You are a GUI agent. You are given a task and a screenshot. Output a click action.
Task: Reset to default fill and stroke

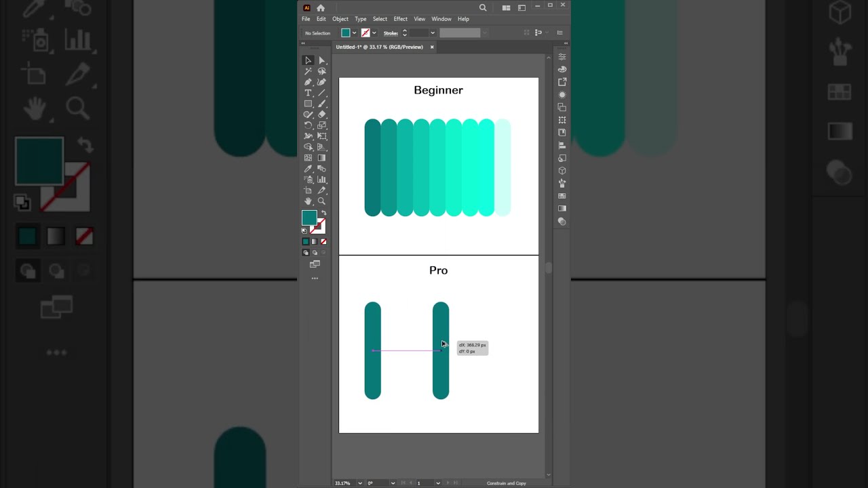(304, 231)
